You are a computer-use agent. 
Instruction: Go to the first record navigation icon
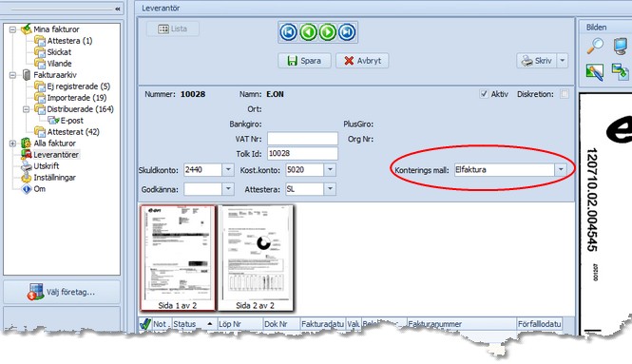tap(289, 32)
